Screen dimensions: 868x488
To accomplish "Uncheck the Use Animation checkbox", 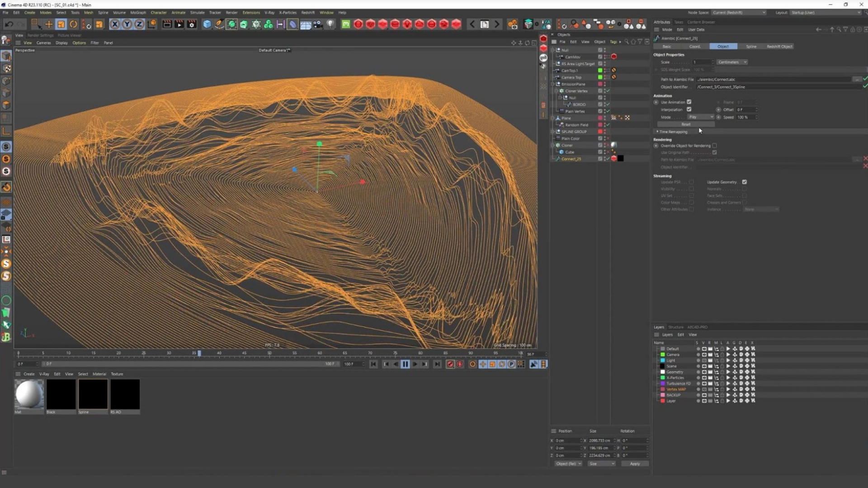I will (x=689, y=102).
